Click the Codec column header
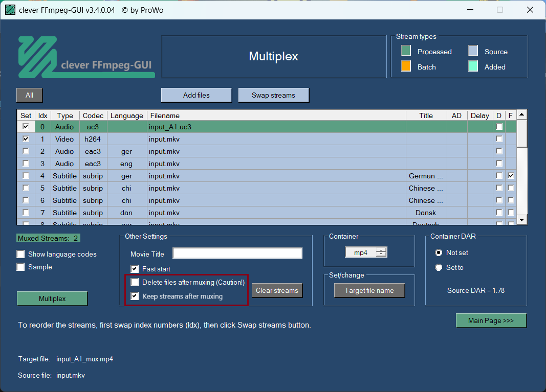Viewport: 546px width, 392px height. (93, 116)
